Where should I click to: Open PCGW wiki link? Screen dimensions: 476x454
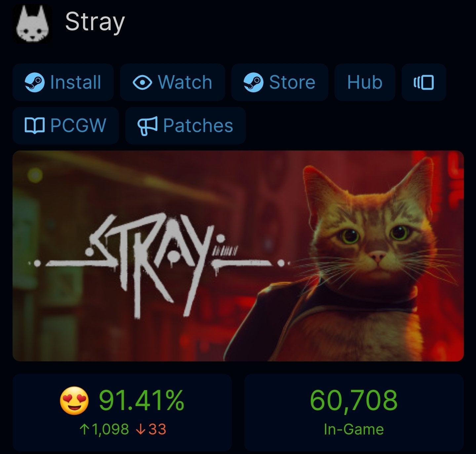(66, 126)
